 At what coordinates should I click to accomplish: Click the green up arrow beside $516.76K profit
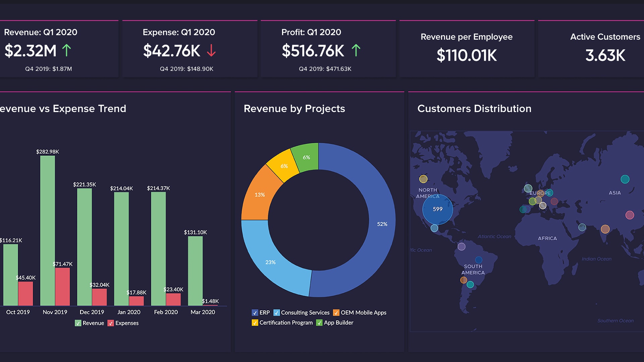click(x=356, y=51)
